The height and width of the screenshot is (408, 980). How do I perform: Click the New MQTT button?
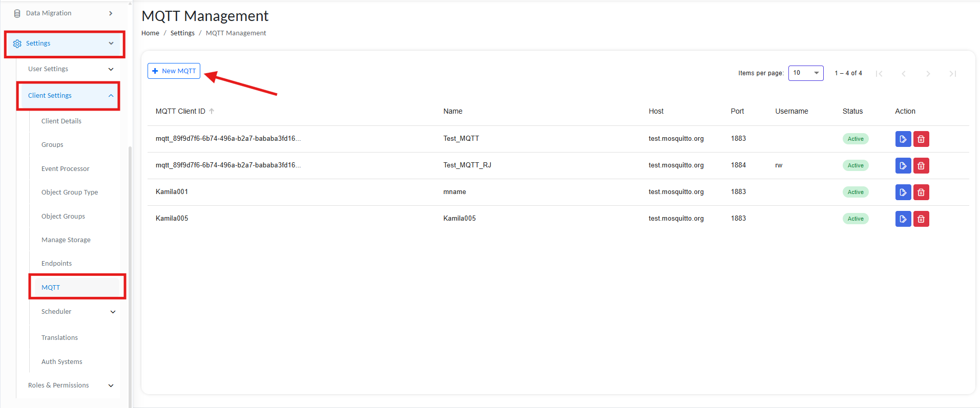pyautogui.click(x=174, y=71)
